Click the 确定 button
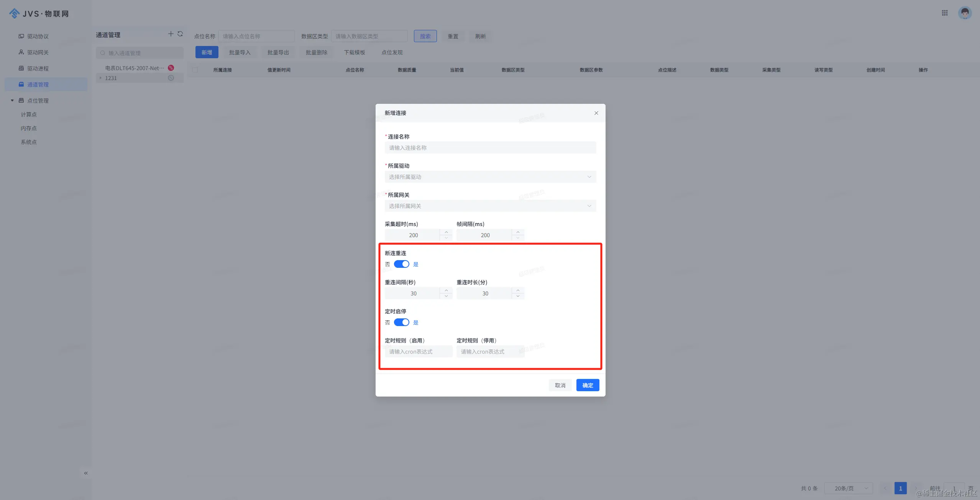This screenshot has width=980, height=500. click(x=587, y=385)
